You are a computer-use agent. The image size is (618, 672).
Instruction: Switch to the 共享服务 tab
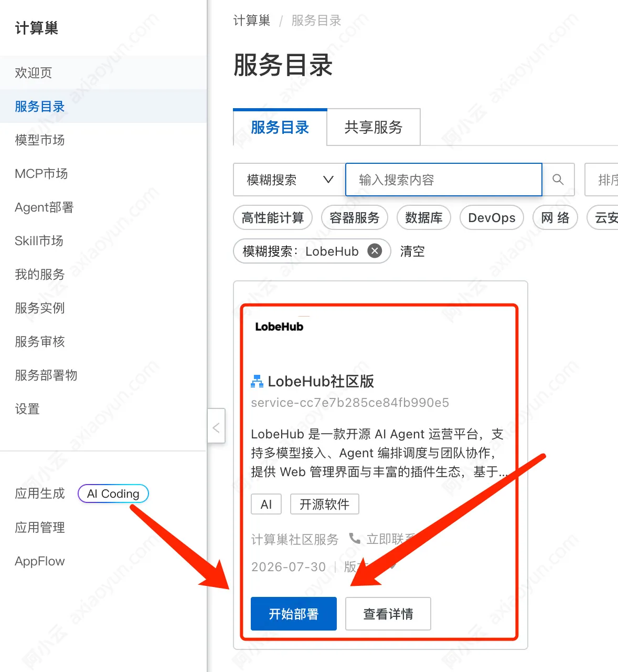pos(374,127)
